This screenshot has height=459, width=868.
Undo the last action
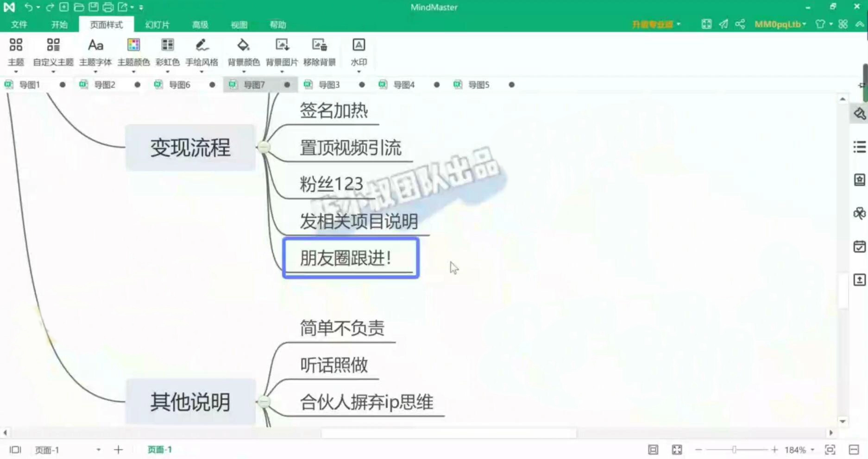(28, 7)
